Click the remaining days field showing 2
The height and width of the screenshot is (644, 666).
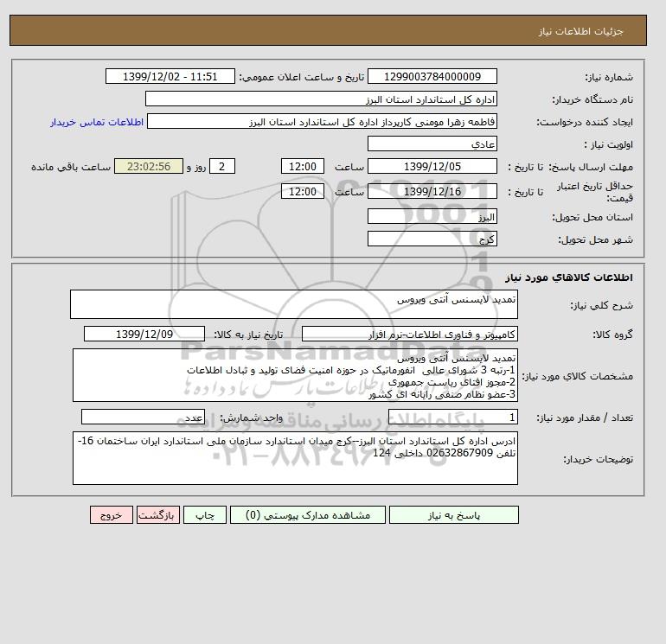(222, 167)
